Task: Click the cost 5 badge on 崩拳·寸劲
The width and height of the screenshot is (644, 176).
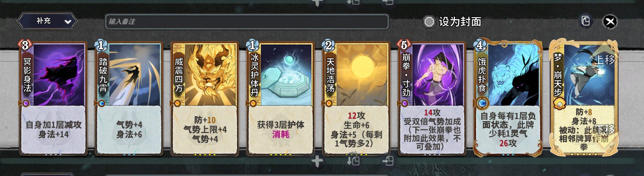Action: click(404, 45)
